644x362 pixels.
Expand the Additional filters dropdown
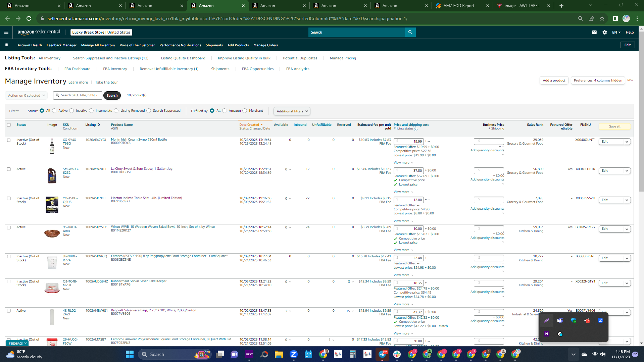(292, 111)
